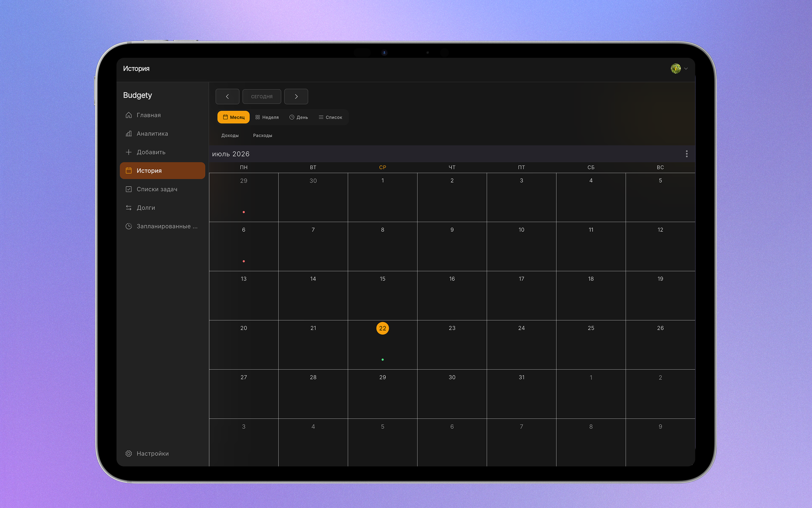812x508 pixels.
Task: Click red dot under June 29
Action: [244, 212]
